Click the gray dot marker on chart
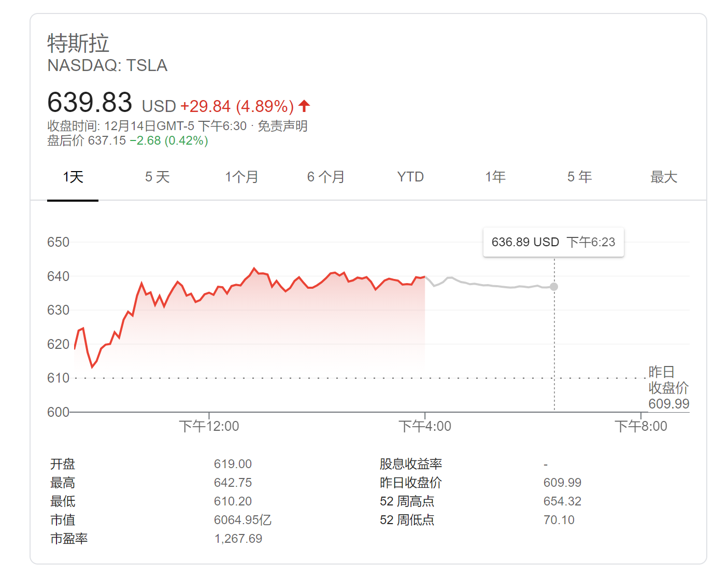 (554, 287)
